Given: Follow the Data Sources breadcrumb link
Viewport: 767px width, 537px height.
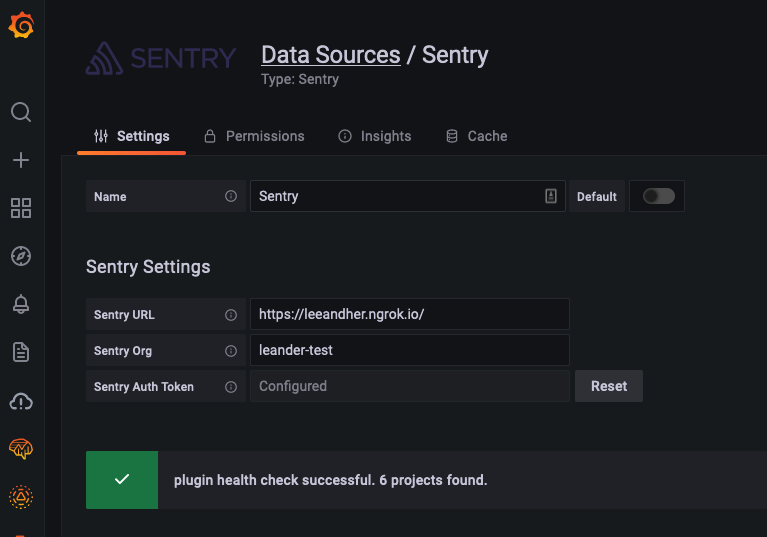Looking at the screenshot, I should (330, 54).
